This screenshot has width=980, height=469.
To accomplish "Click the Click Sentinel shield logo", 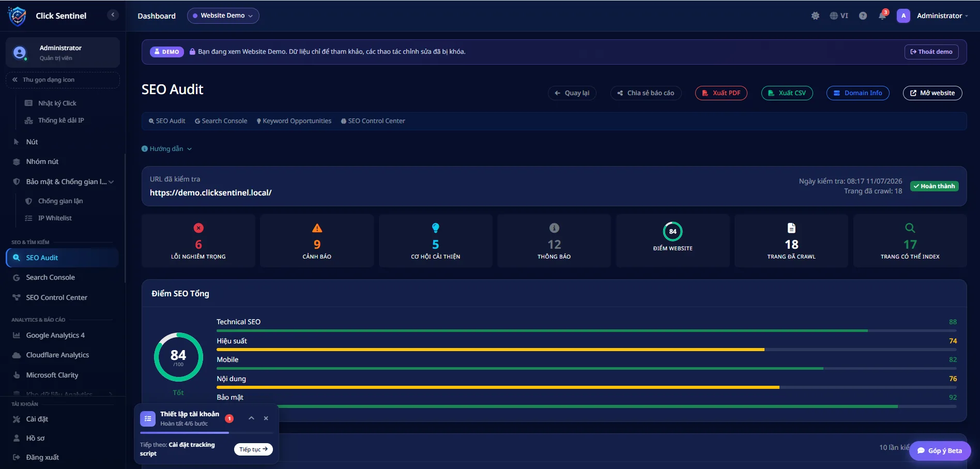I will point(17,16).
